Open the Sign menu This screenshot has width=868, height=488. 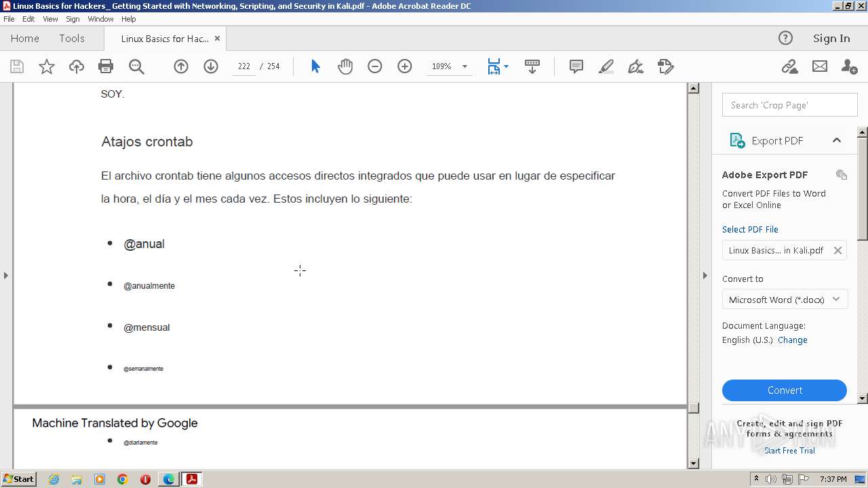(73, 19)
